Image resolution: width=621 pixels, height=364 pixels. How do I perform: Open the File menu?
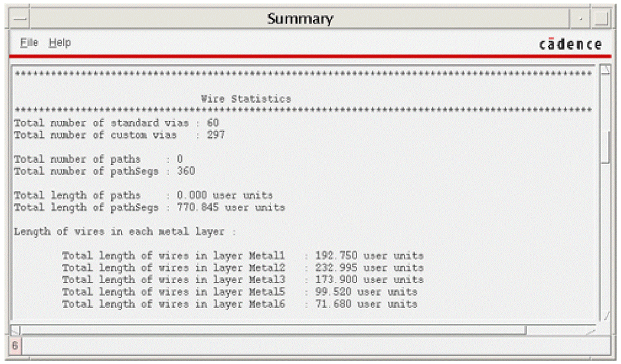(x=29, y=42)
